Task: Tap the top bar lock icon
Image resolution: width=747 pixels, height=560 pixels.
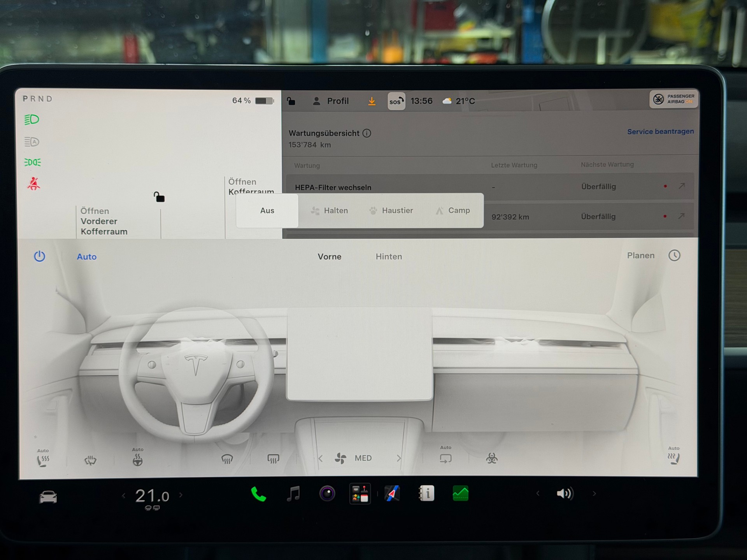Action: coord(291,101)
